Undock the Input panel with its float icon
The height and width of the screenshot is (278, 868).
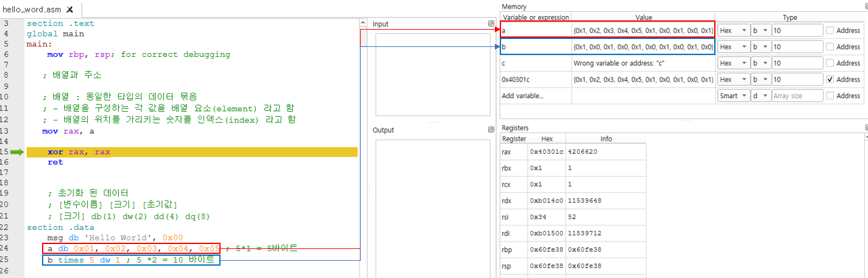pos(491,24)
